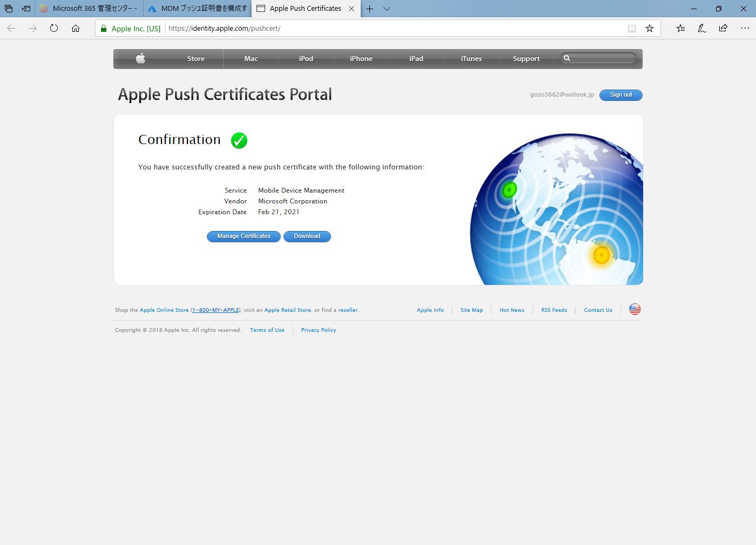Open Web Notes with the pen icon

(x=701, y=29)
